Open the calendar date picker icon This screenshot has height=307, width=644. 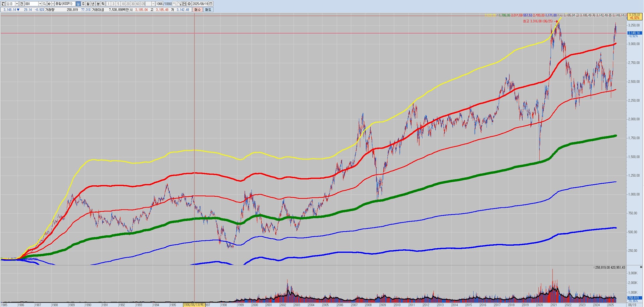tap(211, 4)
